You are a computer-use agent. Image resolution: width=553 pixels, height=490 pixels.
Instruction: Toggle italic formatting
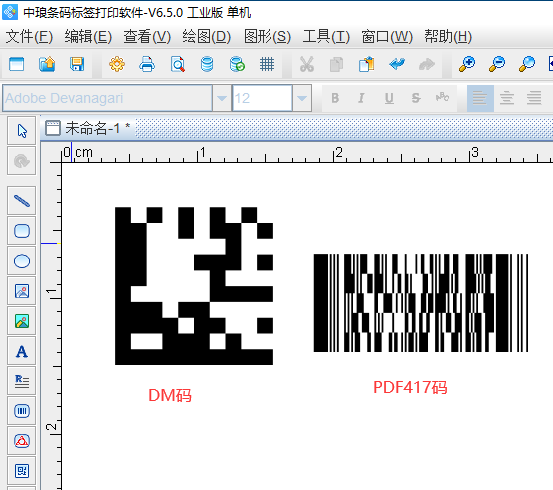pyautogui.click(x=361, y=98)
